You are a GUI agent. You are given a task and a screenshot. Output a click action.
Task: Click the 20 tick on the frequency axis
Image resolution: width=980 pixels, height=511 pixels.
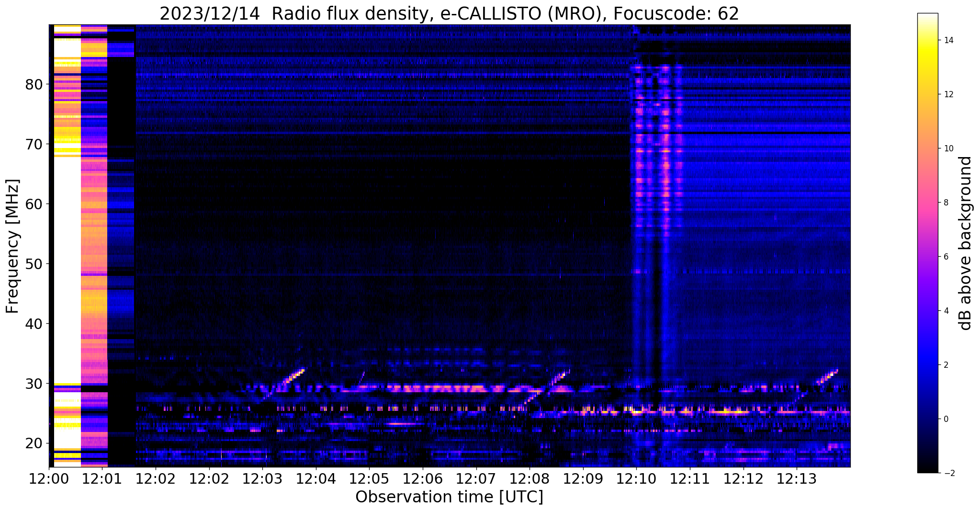coord(34,443)
